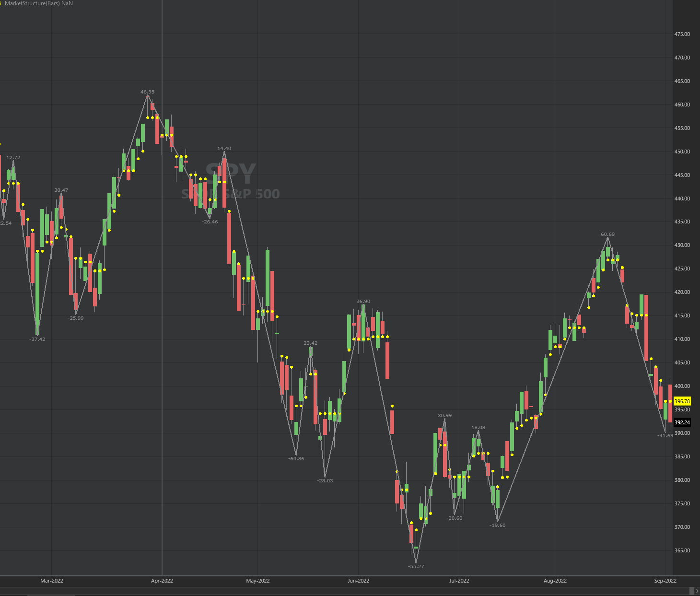The height and width of the screenshot is (596, 700).
Task: Select the 23.42 swing high label
Action: pyautogui.click(x=310, y=343)
